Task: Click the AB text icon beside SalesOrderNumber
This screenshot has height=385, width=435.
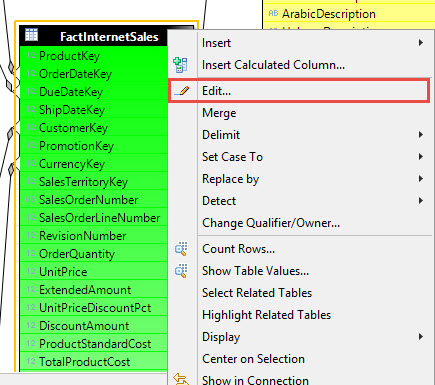Action: (x=30, y=199)
